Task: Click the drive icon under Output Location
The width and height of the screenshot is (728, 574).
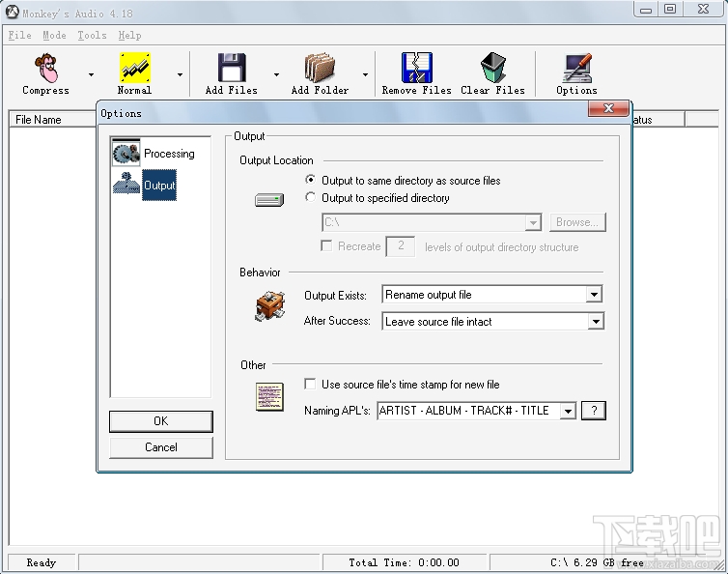Action: (269, 200)
